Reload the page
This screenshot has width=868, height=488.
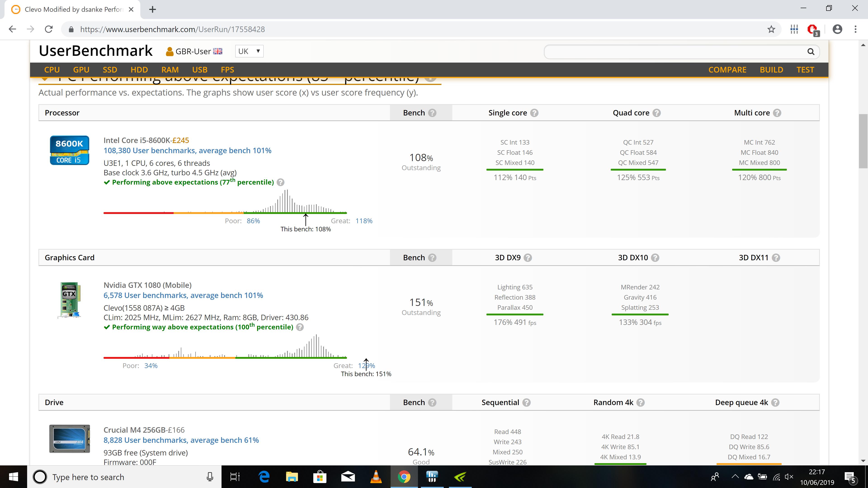coord(49,29)
